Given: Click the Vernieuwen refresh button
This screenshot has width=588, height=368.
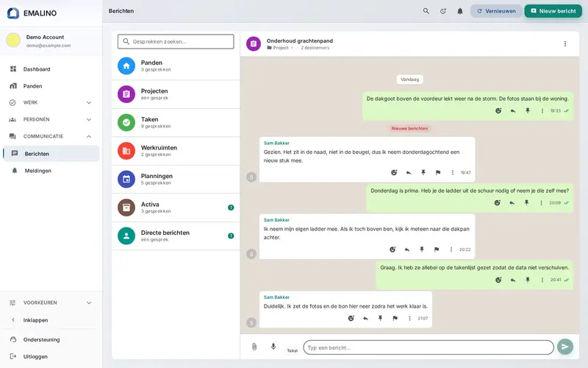Looking at the screenshot, I should (x=496, y=11).
